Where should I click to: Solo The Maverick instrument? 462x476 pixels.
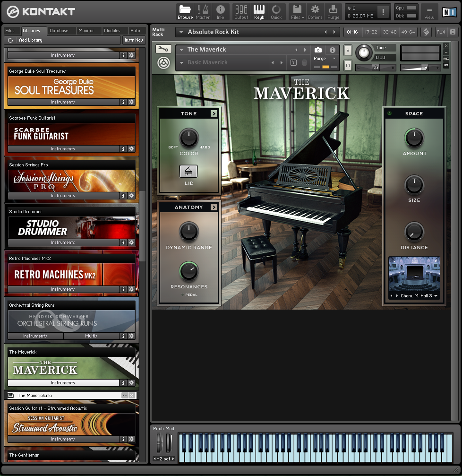click(348, 51)
